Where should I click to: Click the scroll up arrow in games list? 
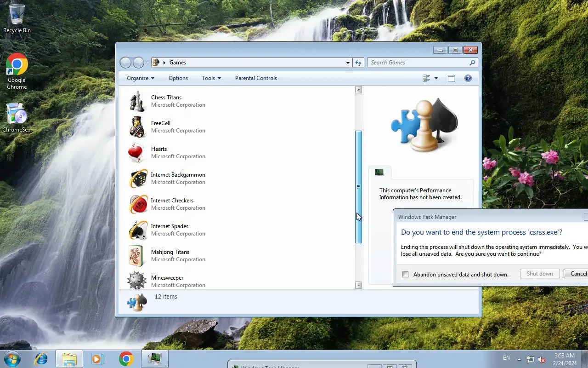point(359,90)
